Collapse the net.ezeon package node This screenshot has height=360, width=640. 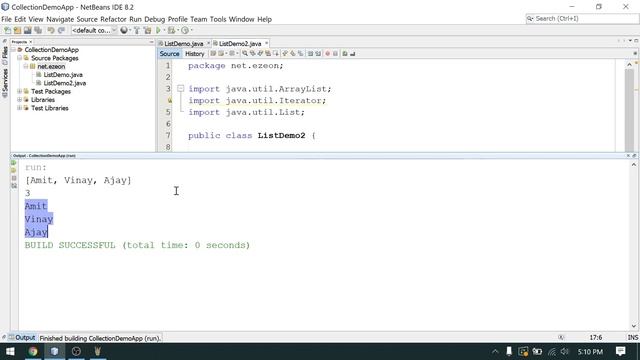click(26, 66)
